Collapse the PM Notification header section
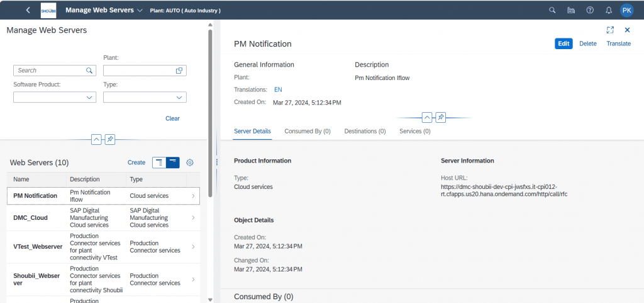Image resolution: width=644 pixels, height=303 pixels. (x=427, y=118)
